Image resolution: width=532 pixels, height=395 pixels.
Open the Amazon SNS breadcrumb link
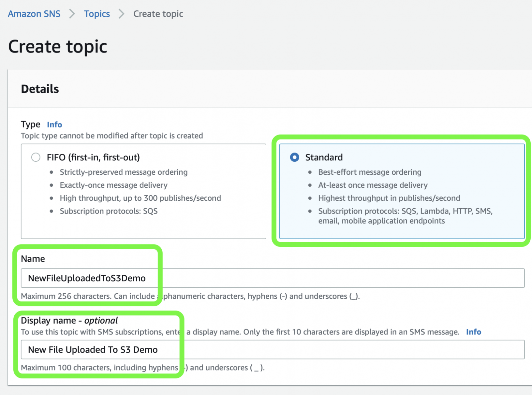[x=34, y=14]
